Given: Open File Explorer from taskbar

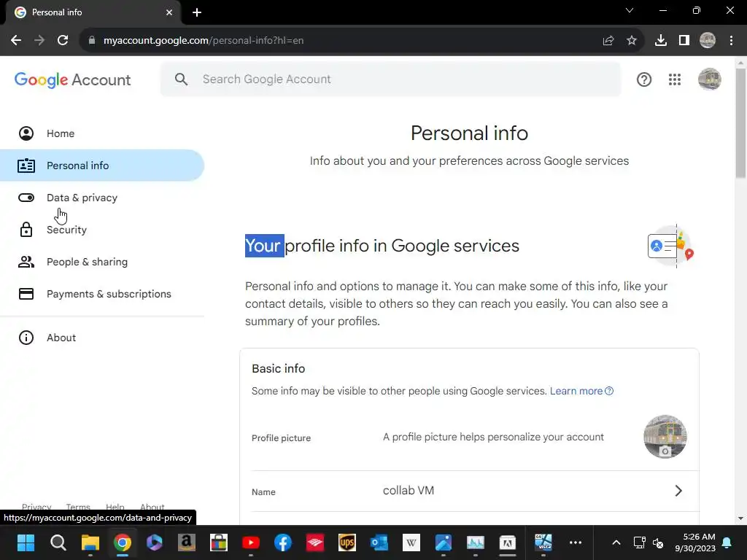Looking at the screenshot, I should [90, 542].
